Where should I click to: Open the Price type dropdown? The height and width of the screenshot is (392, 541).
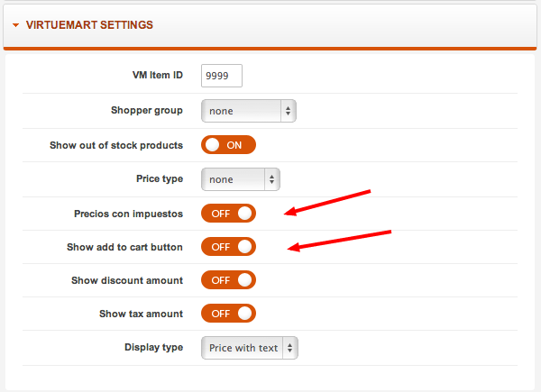(241, 179)
